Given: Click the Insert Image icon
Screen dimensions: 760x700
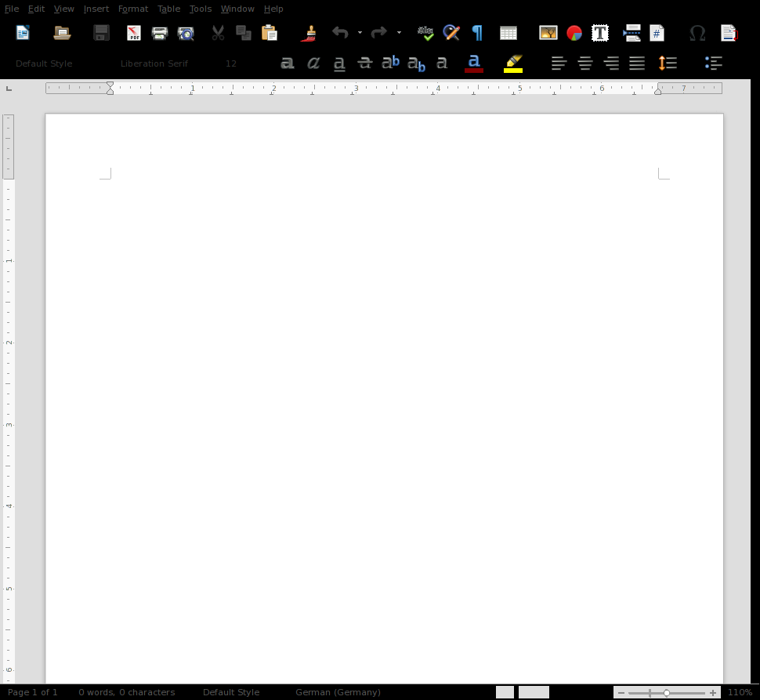Looking at the screenshot, I should [548, 33].
